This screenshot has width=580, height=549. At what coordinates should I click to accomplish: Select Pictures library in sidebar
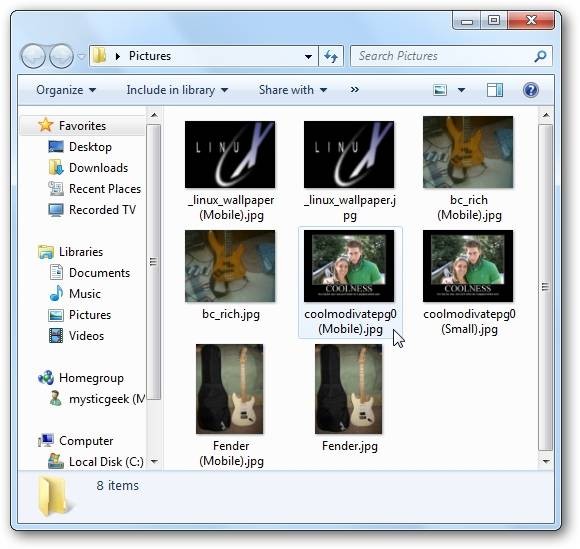(80, 315)
